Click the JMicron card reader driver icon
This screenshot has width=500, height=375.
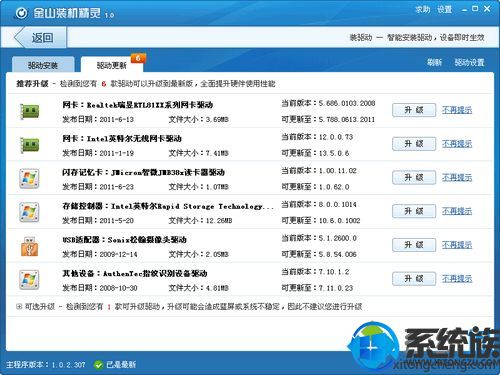pos(29,179)
